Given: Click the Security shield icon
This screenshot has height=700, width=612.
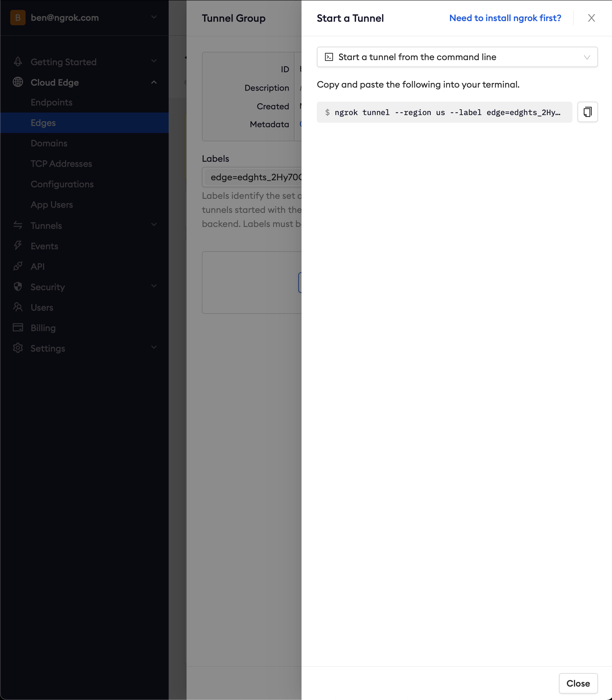Looking at the screenshot, I should pyautogui.click(x=18, y=287).
